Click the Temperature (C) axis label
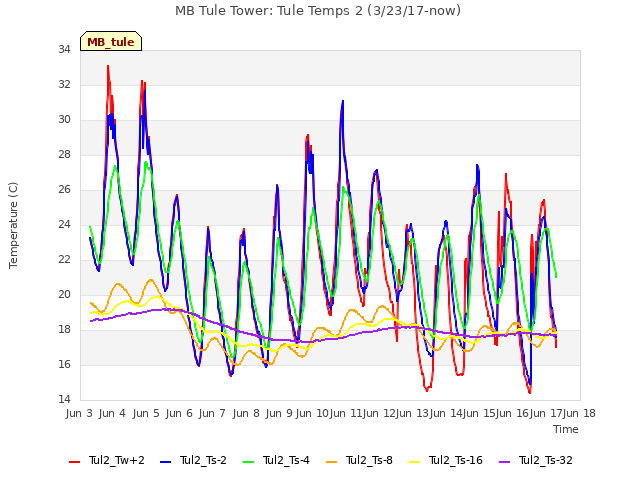Viewport: 640px width, 480px height. pos(13,225)
